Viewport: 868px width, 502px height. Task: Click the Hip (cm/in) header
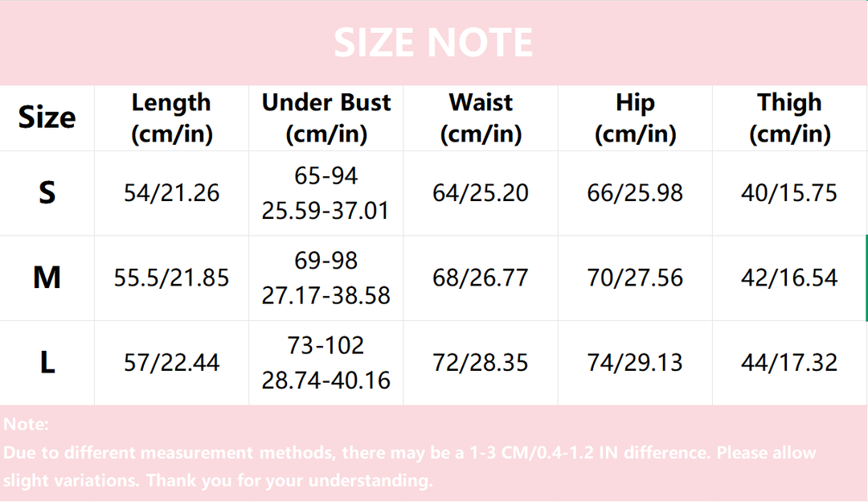(635, 118)
